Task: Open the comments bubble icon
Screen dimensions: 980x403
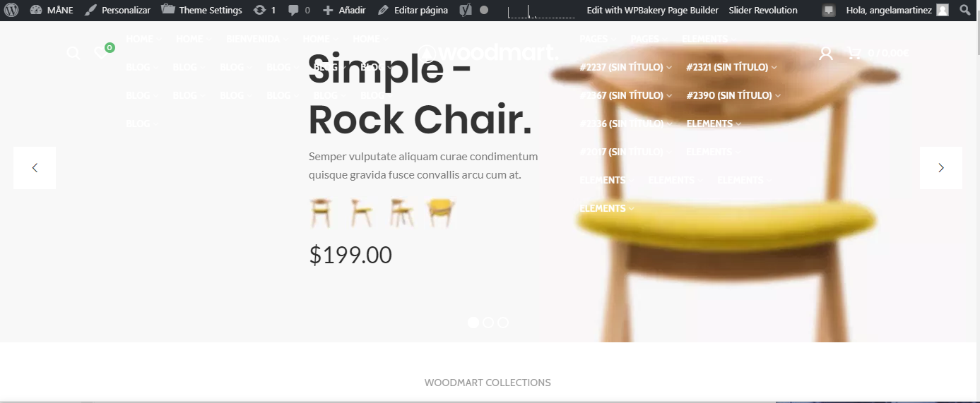Action: point(293,10)
